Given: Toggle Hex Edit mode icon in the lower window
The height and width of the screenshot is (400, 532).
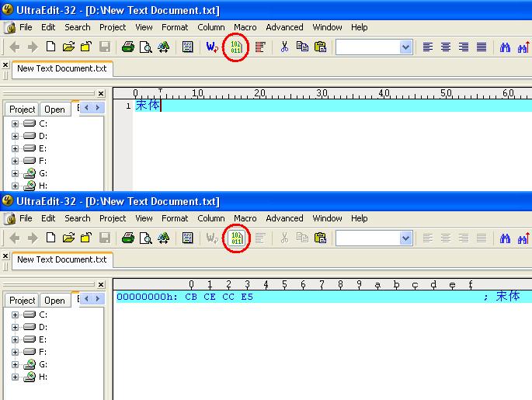Looking at the screenshot, I should pyautogui.click(x=236, y=238).
